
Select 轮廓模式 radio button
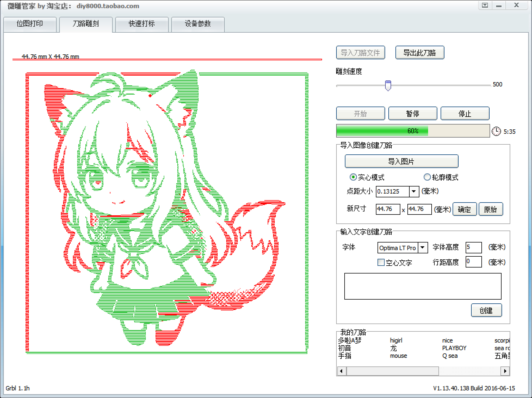[427, 177]
